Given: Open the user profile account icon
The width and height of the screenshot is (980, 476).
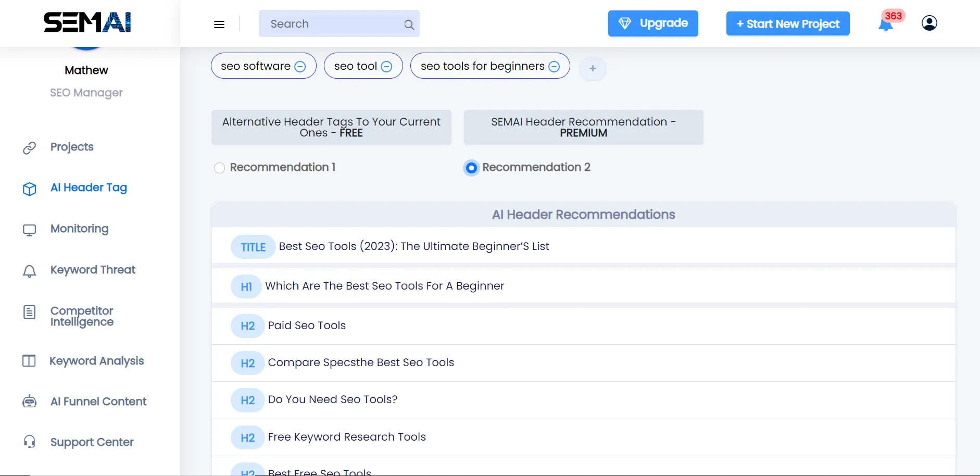Looking at the screenshot, I should [929, 23].
